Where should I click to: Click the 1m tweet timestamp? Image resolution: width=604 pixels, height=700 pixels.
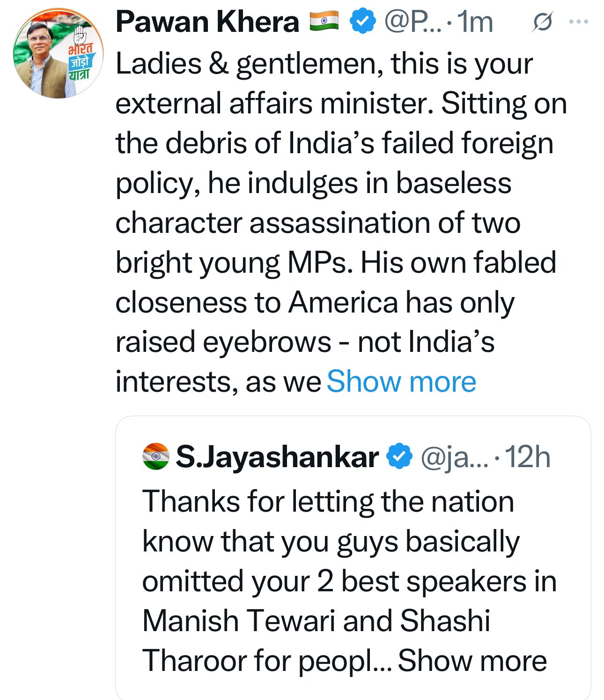click(476, 22)
